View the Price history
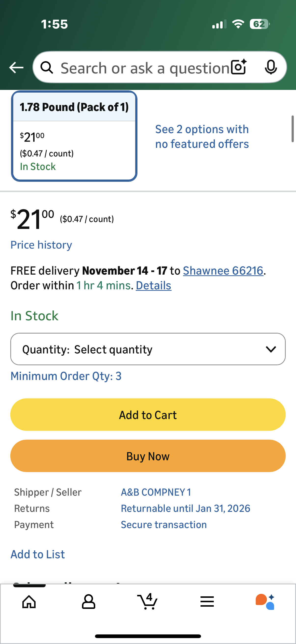 click(41, 245)
